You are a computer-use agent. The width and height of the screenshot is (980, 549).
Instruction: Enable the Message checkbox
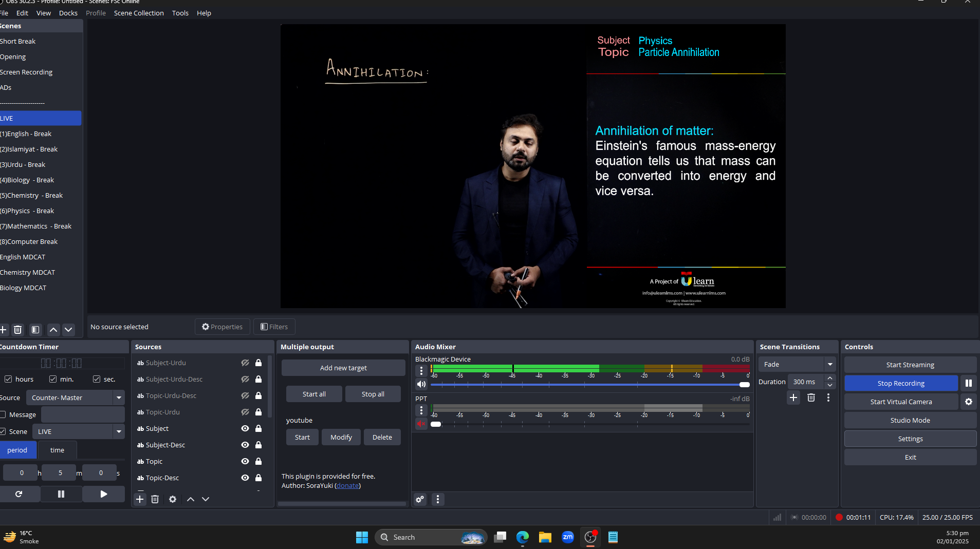pos(3,414)
